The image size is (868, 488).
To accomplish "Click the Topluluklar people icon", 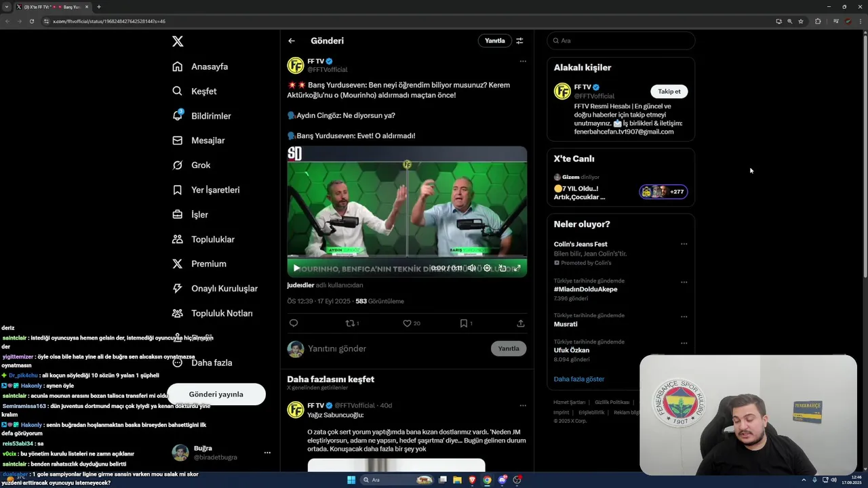I will point(178,239).
